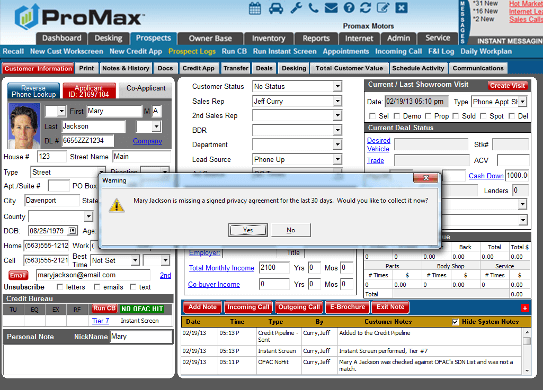The width and height of the screenshot is (543, 390).
Task: Open the Admin tab
Action: point(398,38)
